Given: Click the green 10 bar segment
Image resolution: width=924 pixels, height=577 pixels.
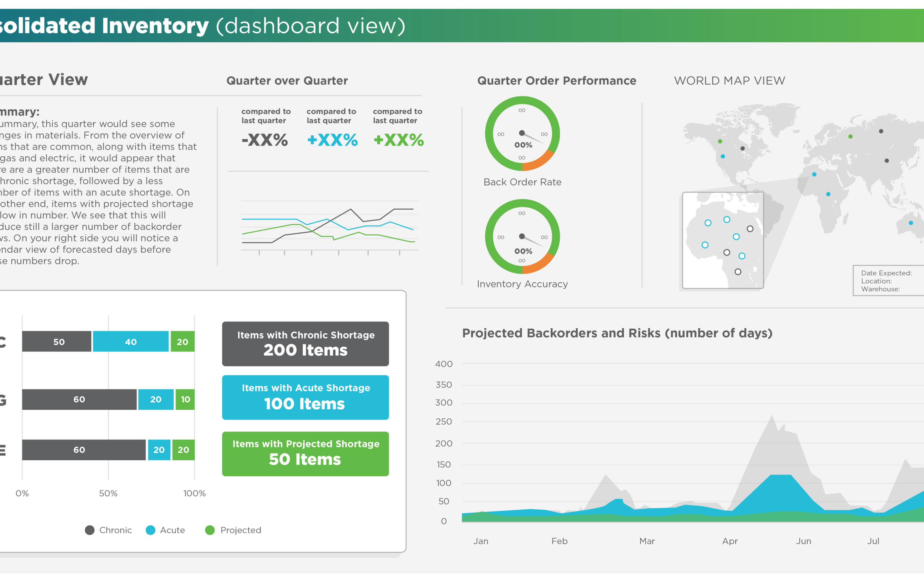Looking at the screenshot, I should click(185, 399).
